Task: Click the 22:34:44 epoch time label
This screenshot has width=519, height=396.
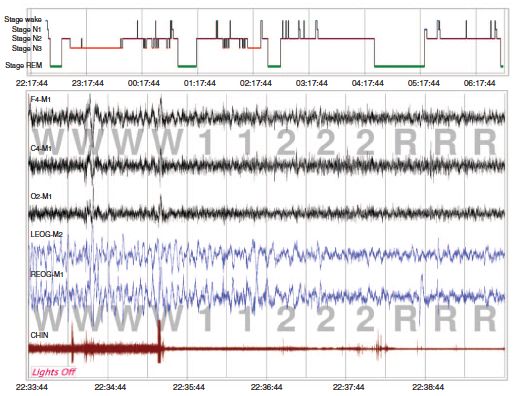Action: [110, 387]
